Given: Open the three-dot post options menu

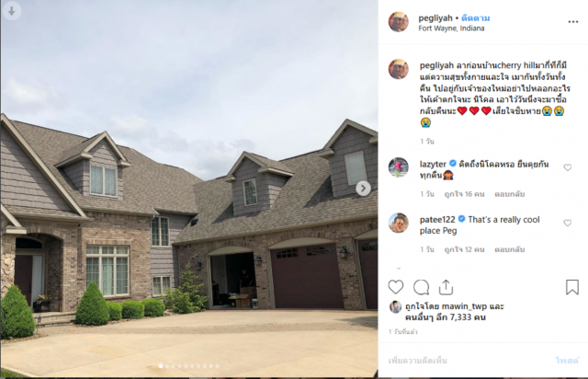Looking at the screenshot, I should pos(573,22).
